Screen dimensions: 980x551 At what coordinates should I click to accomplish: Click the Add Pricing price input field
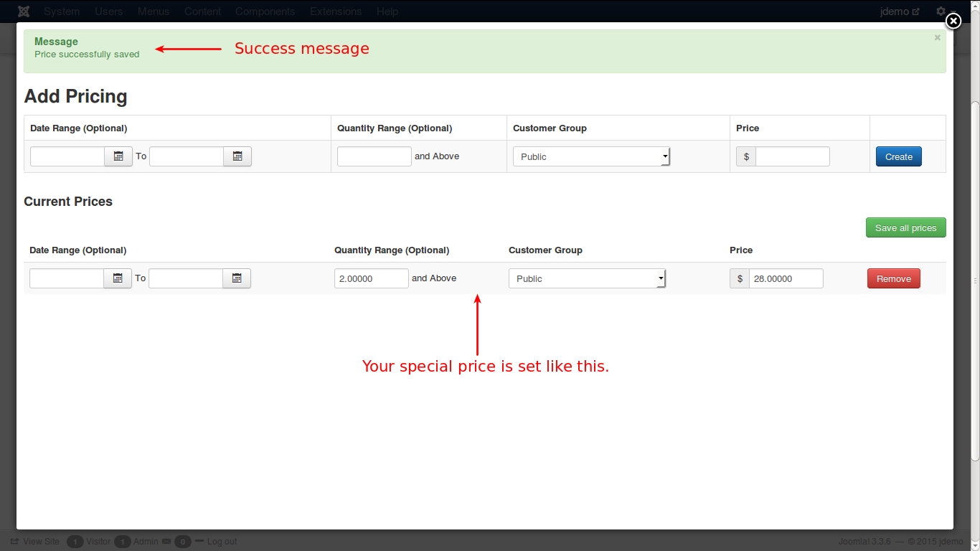[x=792, y=156]
